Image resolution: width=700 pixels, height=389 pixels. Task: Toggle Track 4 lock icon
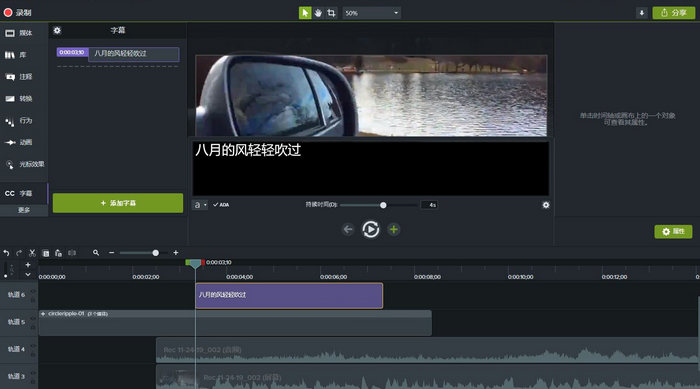click(x=33, y=354)
